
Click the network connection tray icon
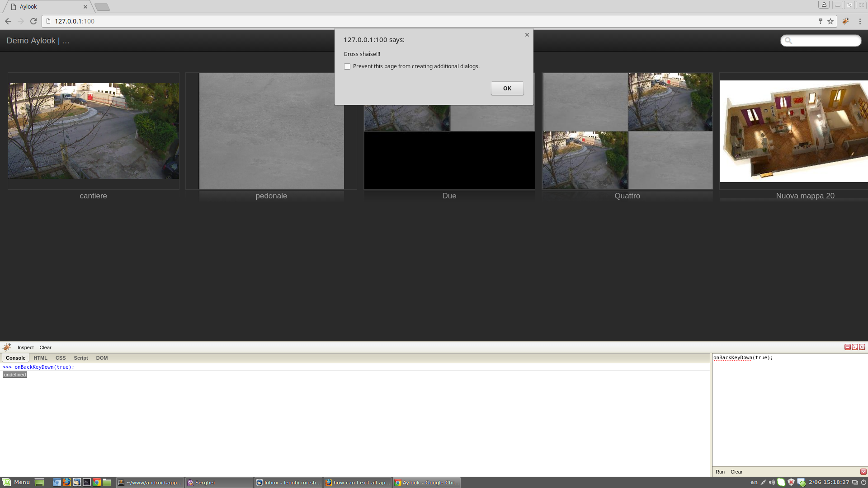(763, 483)
